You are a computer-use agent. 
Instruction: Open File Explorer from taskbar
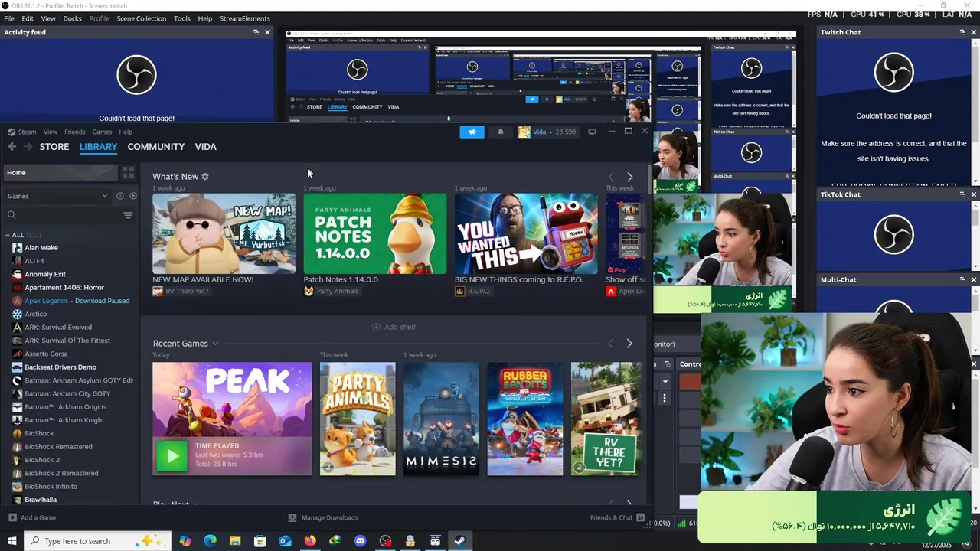tap(235, 541)
